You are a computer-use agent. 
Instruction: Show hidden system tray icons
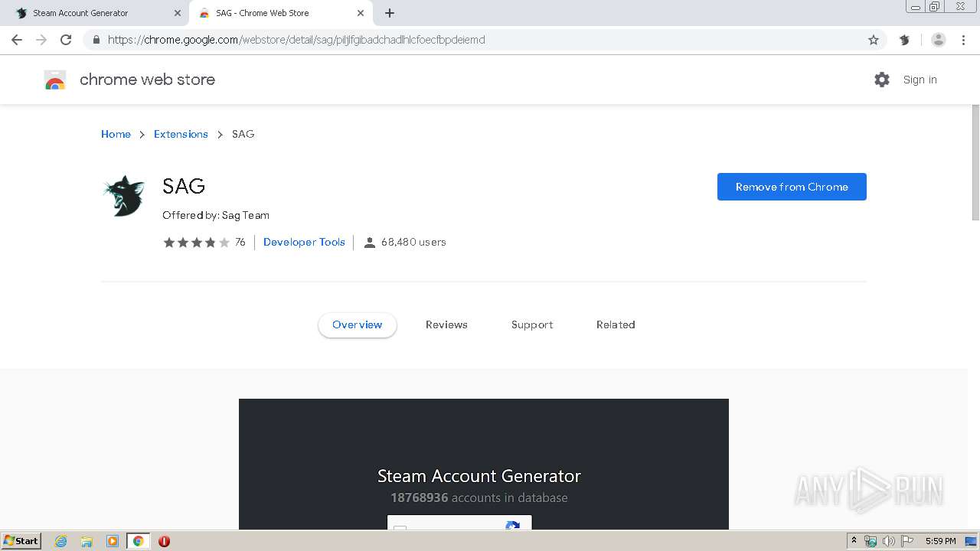pyautogui.click(x=854, y=541)
